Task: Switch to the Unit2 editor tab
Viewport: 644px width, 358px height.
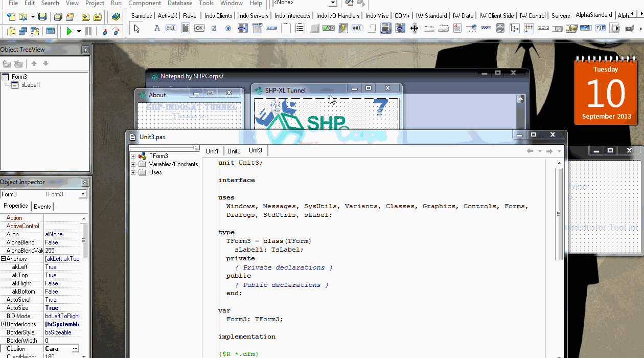Action: click(x=234, y=151)
